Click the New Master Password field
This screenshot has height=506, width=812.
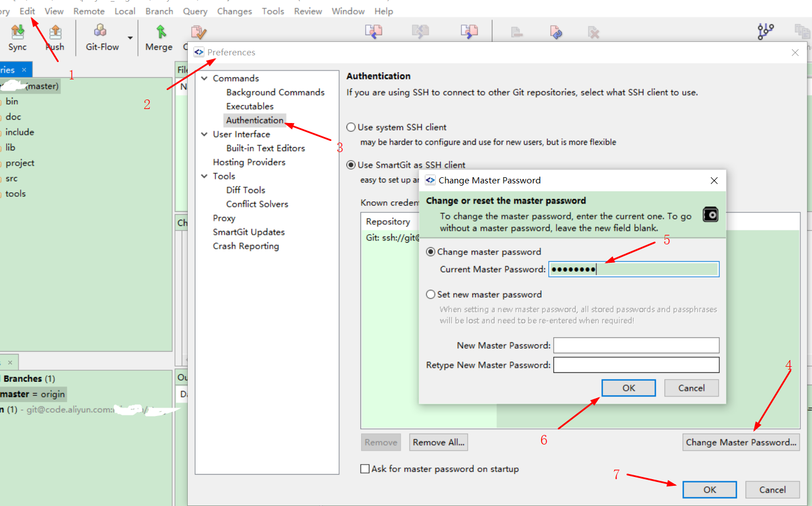click(636, 346)
